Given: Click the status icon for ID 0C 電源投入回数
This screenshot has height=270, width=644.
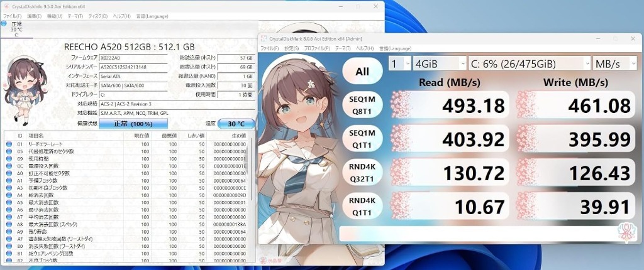Looking at the screenshot, I should pos(9,166).
